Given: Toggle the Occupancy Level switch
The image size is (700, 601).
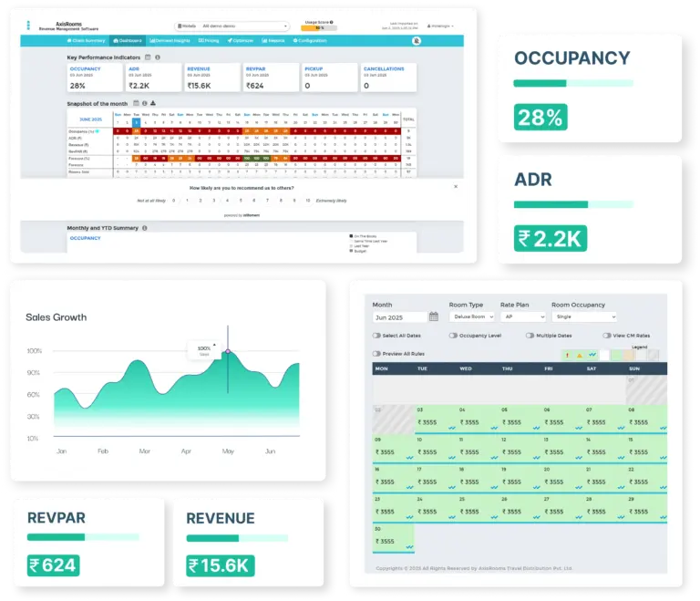Looking at the screenshot, I should click(x=453, y=336).
